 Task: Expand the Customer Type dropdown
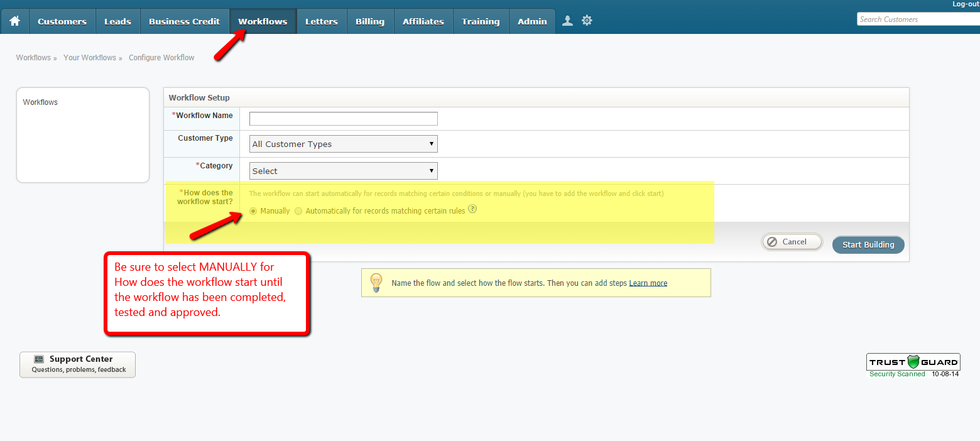pyautogui.click(x=343, y=144)
